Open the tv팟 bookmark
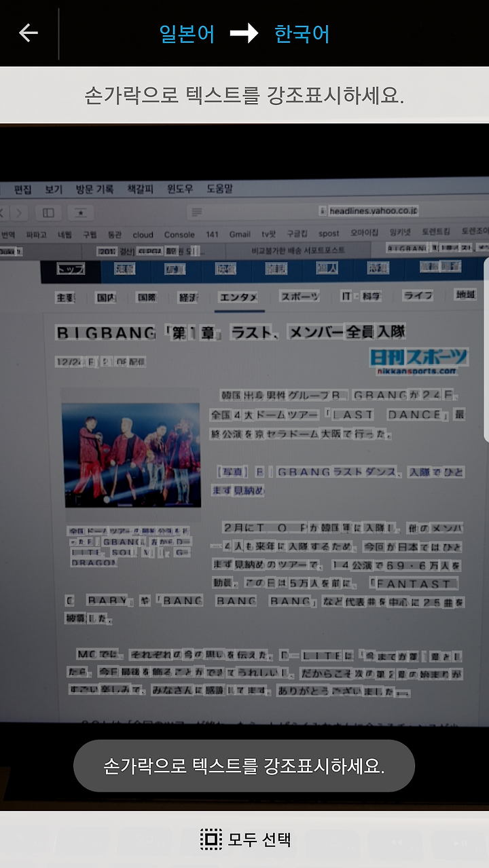 [269, 234]
